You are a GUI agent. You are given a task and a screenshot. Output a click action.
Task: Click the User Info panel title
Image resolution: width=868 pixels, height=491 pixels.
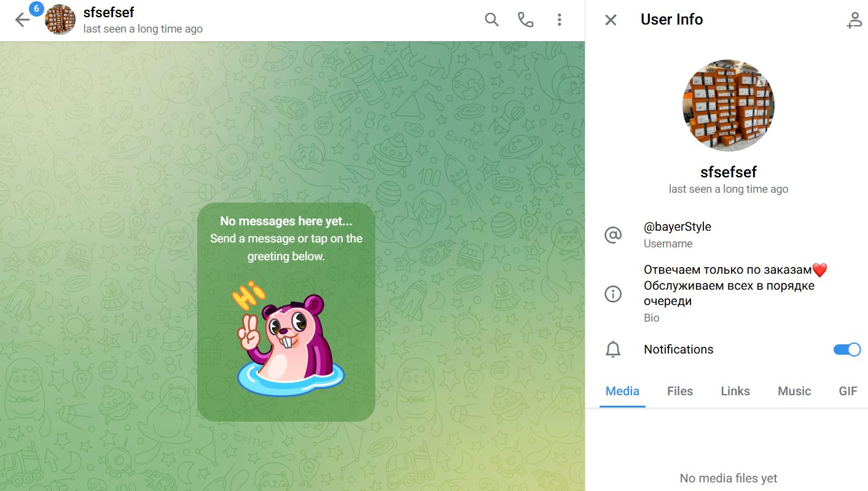[671, 20]
